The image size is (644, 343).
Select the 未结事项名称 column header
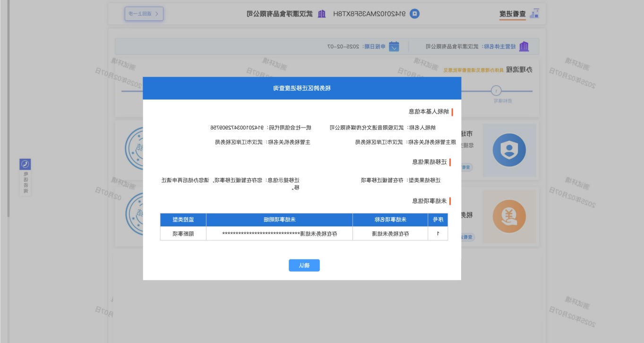[x=390, y=220]
